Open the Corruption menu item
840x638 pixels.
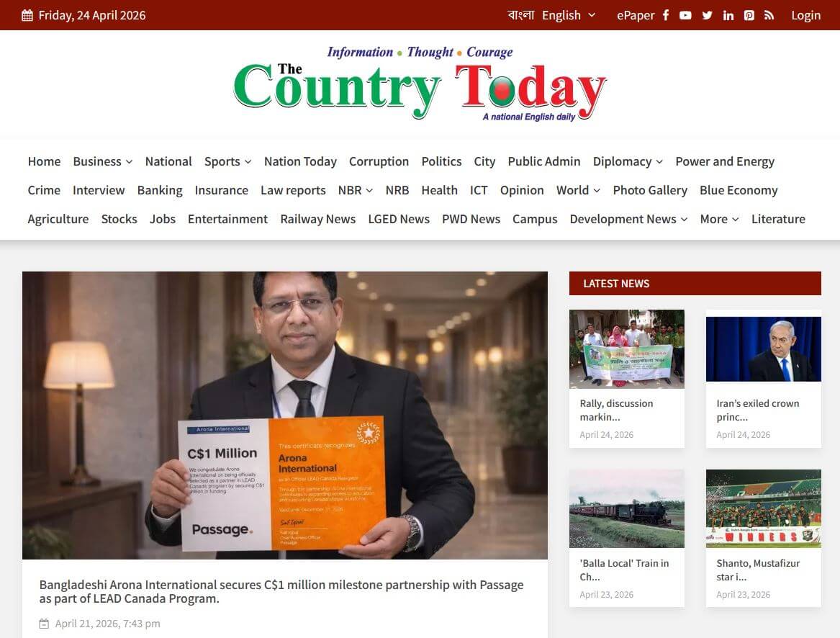click(x=379, y=161)
